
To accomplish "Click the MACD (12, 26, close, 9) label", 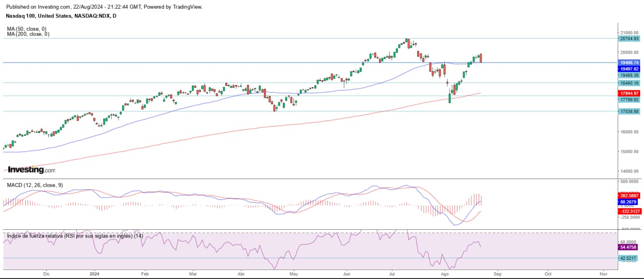I will (35, 185).
